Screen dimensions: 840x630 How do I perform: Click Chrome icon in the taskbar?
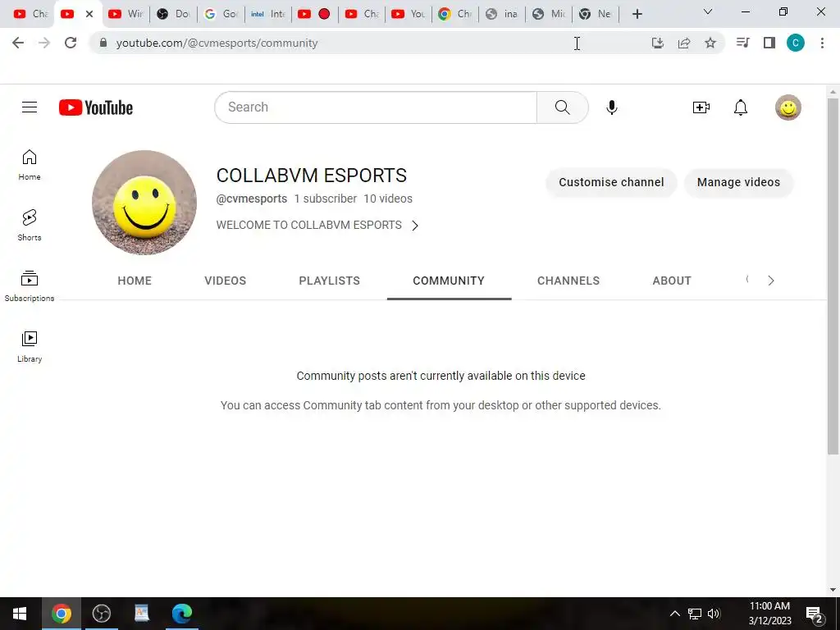pos(61,614)
